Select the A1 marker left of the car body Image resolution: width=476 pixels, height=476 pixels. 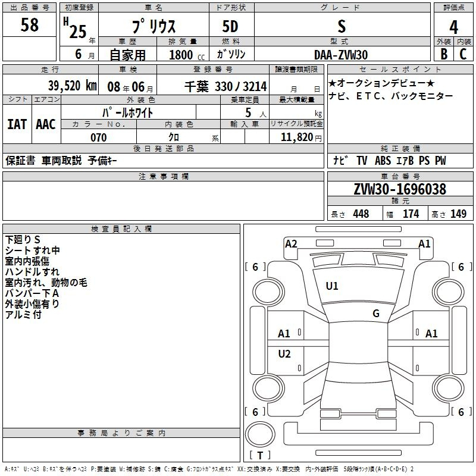click(x=284, y=334)
